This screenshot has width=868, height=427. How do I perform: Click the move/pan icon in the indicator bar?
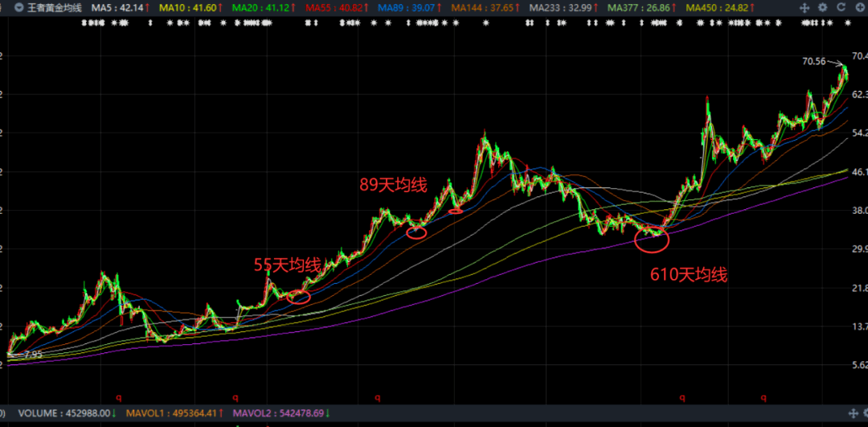805,7
